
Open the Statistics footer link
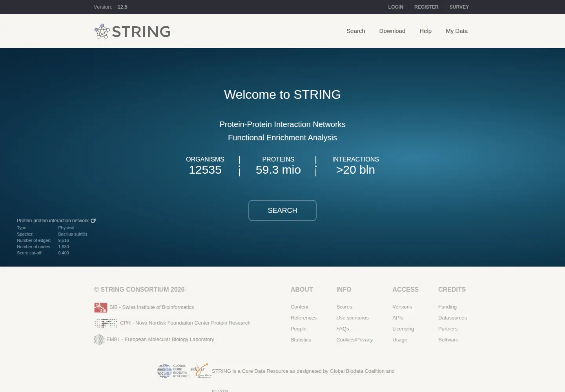[x=301, y=340]
